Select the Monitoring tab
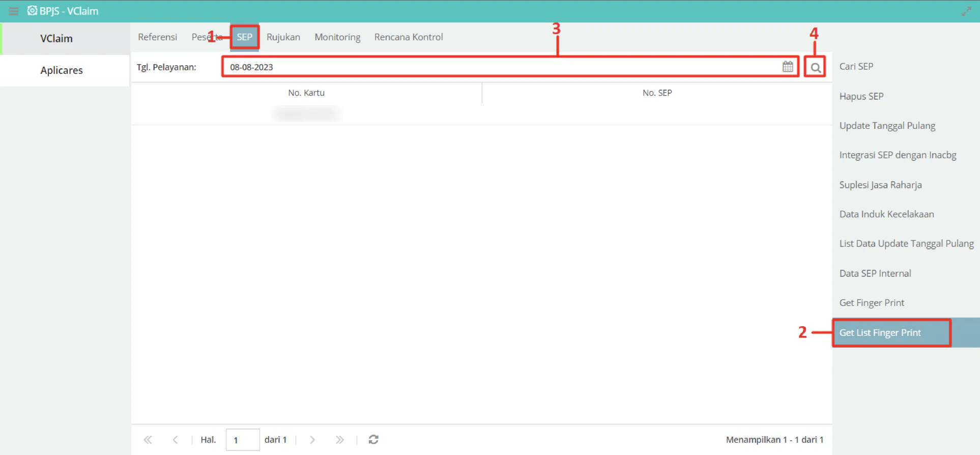 (x=337, y=37)
